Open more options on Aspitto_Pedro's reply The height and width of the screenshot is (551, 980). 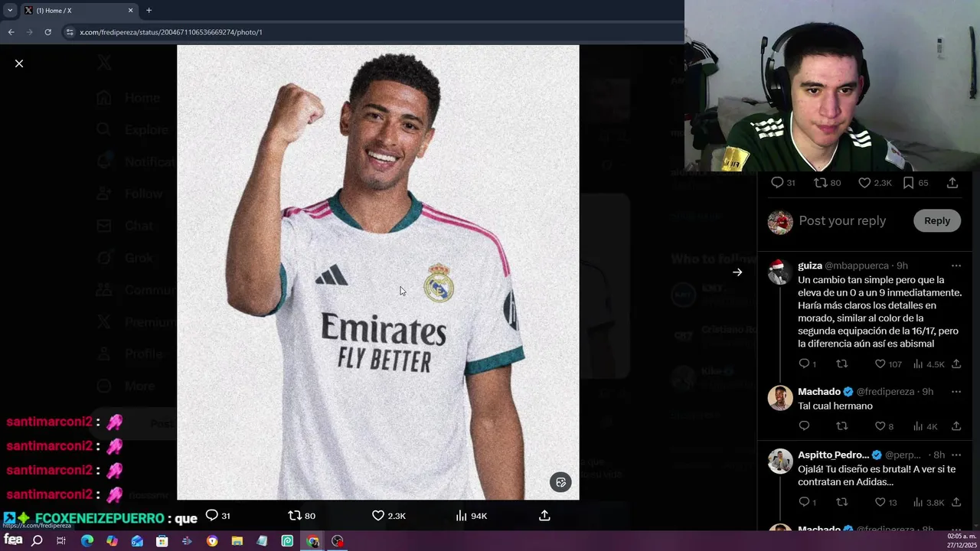click(x=955, y=455)
